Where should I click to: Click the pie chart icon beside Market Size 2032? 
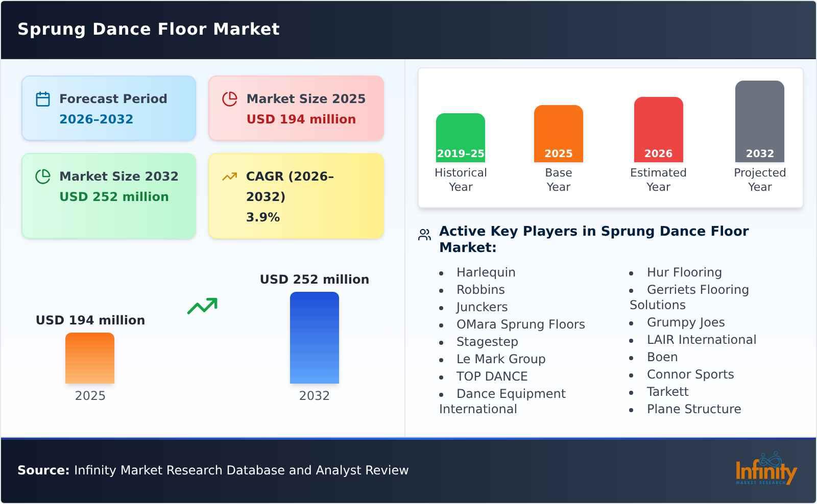43,176
